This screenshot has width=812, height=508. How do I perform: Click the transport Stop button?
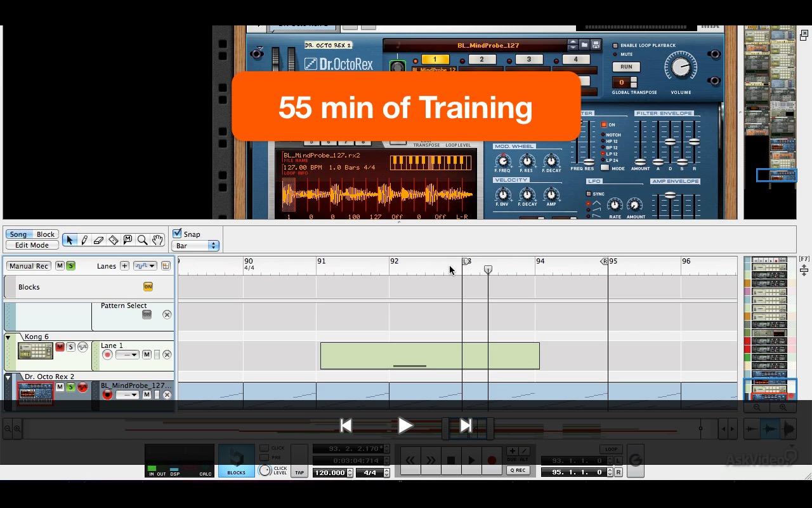451,460
